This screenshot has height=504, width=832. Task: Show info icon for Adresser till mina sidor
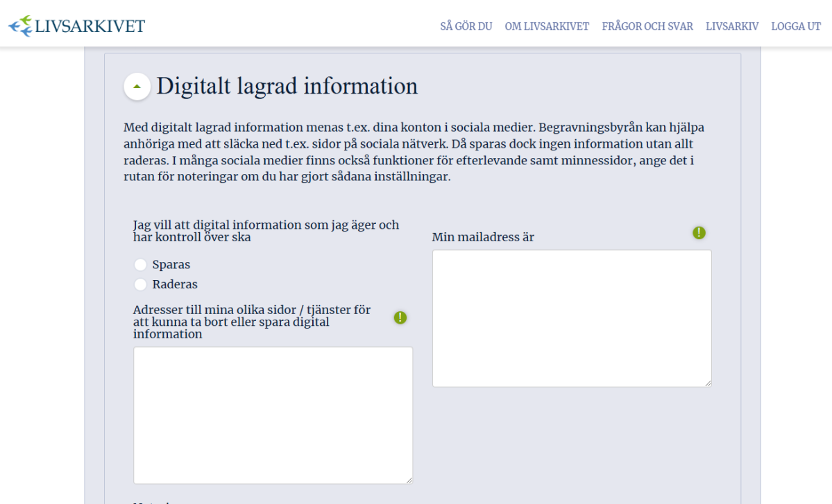(x=400, y=318)
